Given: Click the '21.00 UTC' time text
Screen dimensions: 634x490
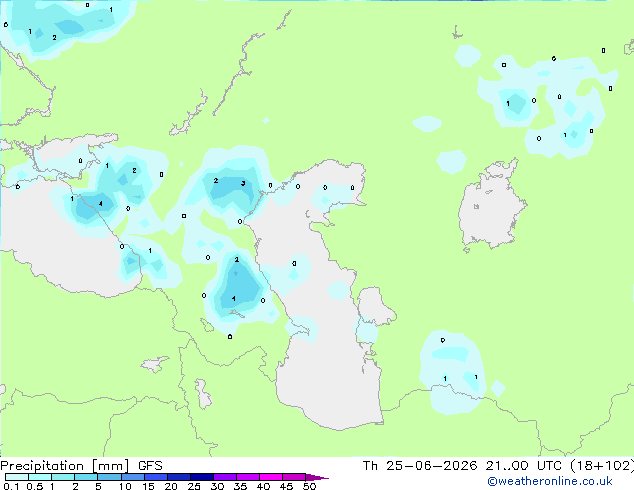Looking at the screenshot, I should click(x=524, y=466).
